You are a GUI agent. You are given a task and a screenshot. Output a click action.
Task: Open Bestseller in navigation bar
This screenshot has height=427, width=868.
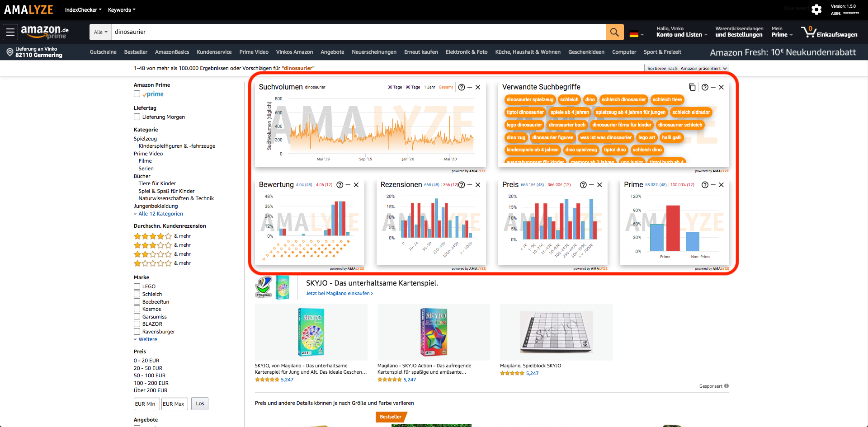coord(136,52)
